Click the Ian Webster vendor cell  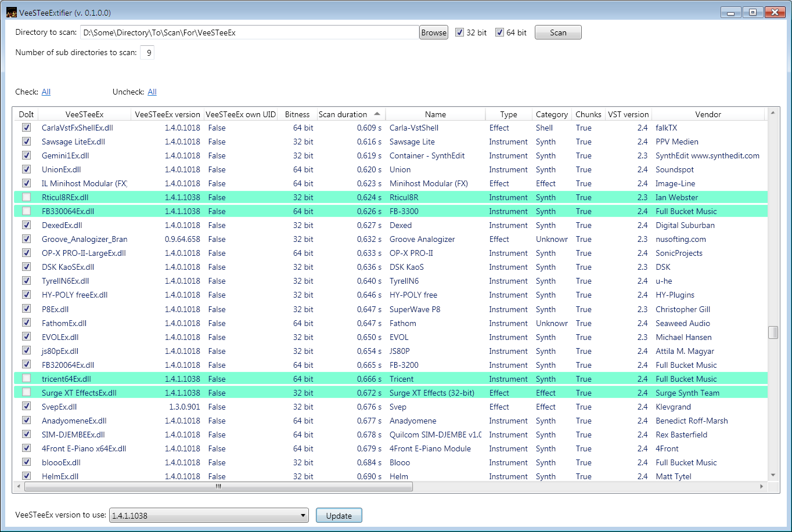(x=676, y=197)
